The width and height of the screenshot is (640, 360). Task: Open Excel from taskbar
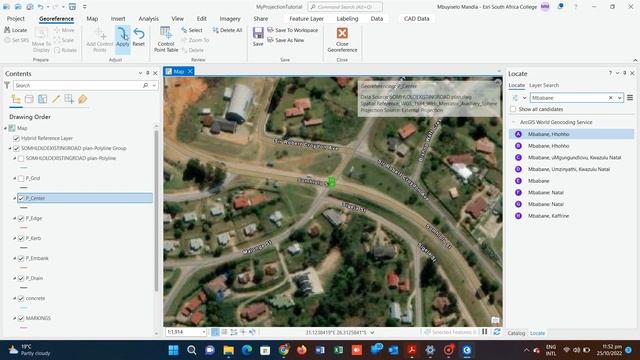coord(338,350)
